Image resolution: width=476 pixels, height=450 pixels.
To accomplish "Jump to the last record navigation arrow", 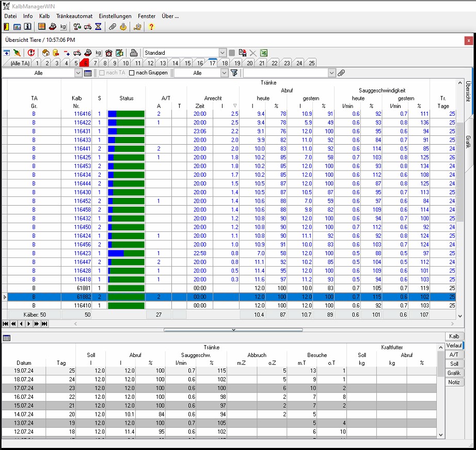I will click(45, 324).
